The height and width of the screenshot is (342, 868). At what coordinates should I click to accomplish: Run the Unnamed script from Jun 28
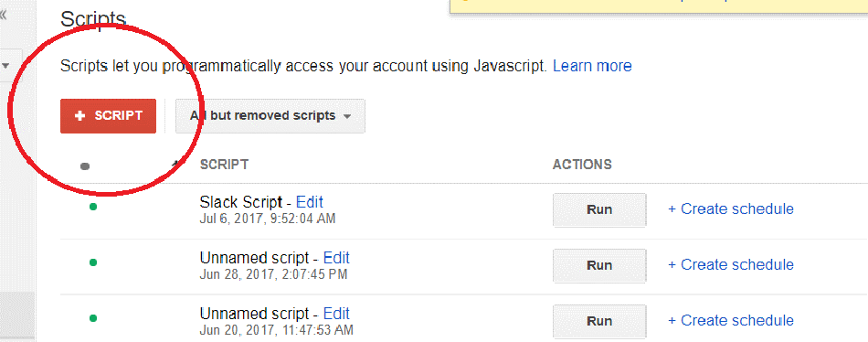click(x=599, y=265)
